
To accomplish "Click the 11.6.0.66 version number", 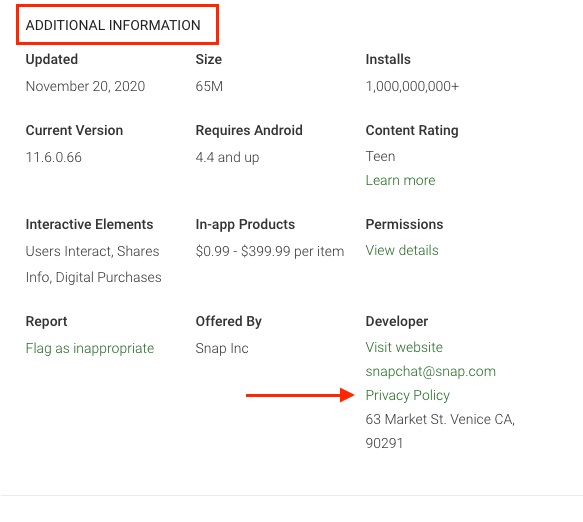I will tap(54, 157).
